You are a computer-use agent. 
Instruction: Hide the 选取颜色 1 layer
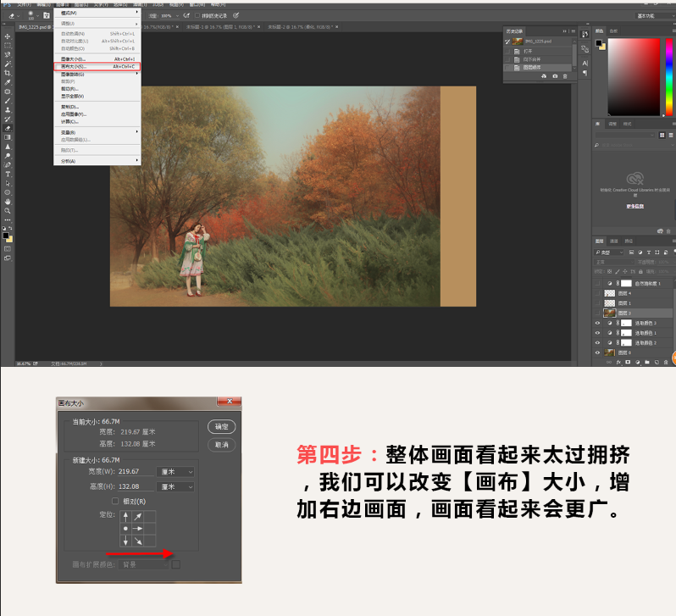click(x=597, y=333)
